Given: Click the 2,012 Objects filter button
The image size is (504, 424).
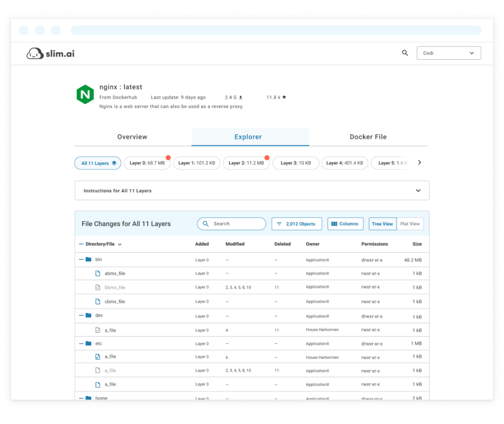Looking at the screenshot, I should (296, 224).
